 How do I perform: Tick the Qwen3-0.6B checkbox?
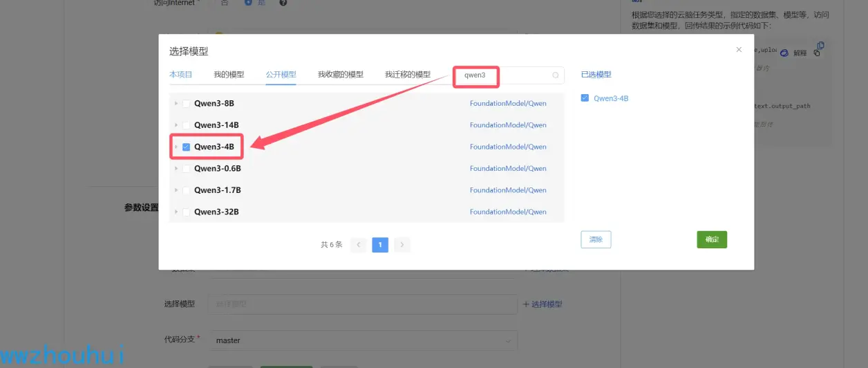point(186,169)
